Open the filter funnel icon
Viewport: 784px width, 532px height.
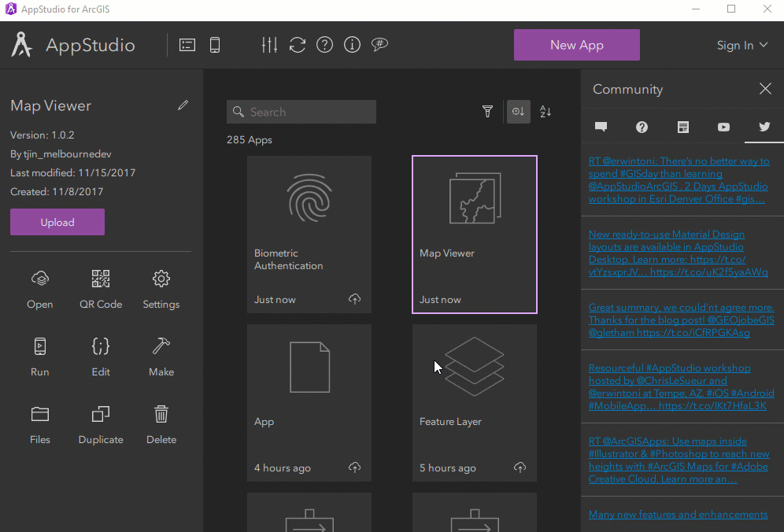(487, 112)
